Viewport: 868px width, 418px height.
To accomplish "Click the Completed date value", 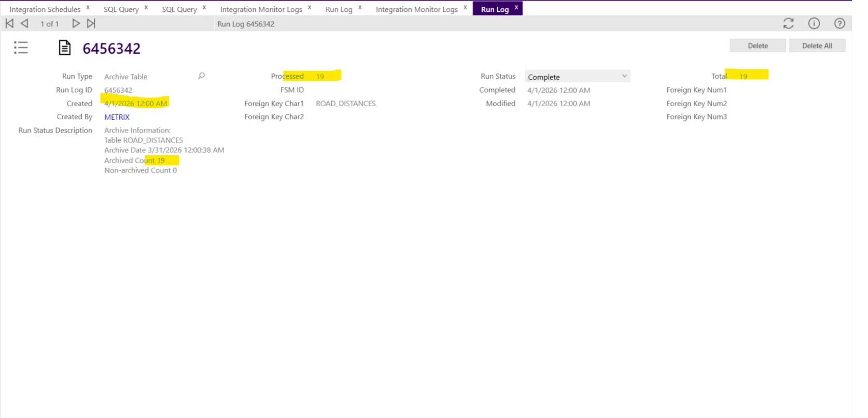I will click(x=558, y=90).
